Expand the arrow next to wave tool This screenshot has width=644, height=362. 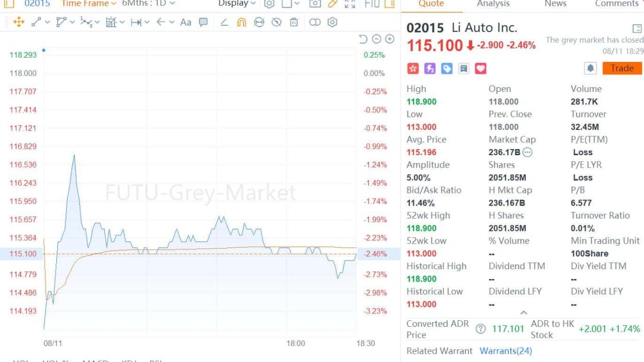[98, 22]
